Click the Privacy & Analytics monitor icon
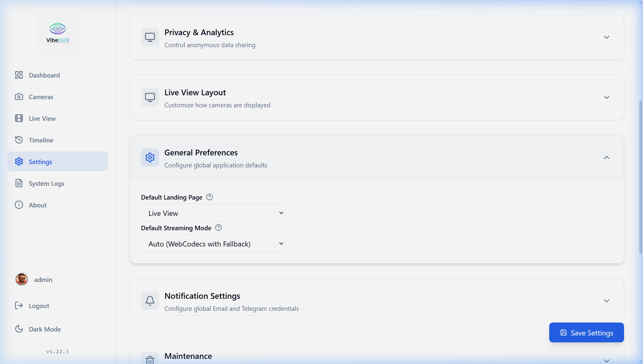The width and height of the screenshot is (643, 364). pos(150,37)
